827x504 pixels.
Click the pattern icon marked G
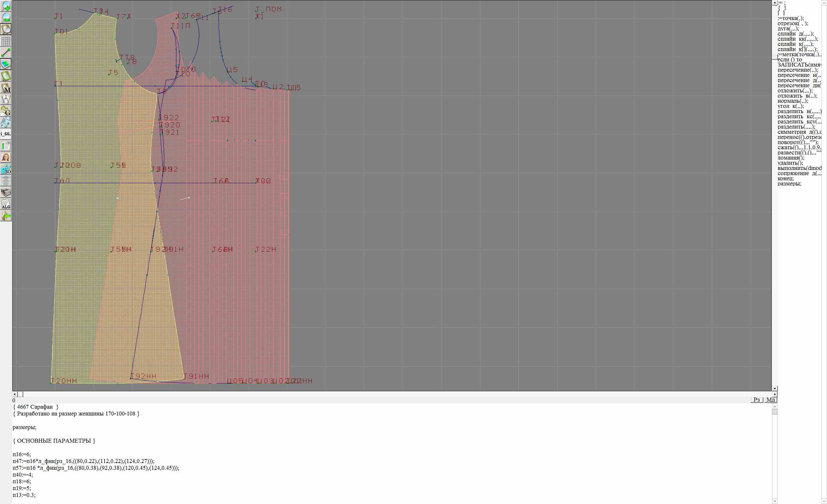tap(6, 111)
